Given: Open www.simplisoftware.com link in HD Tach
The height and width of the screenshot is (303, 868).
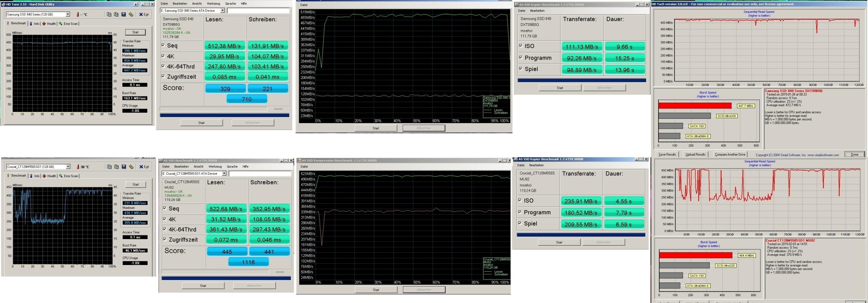Looking at the screenshot, I should pos(823,155).
